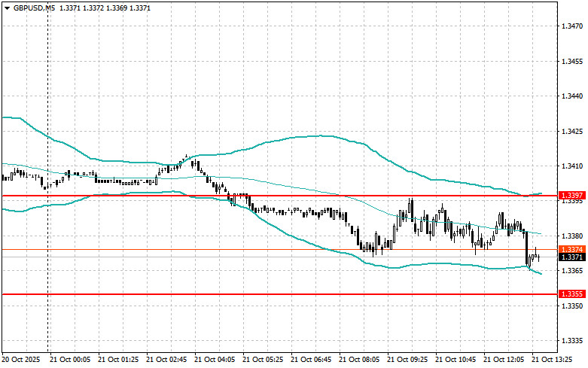Click the 21 Oct 01:25 time label
The image size is (588, 368).
(x=118, y=360)
